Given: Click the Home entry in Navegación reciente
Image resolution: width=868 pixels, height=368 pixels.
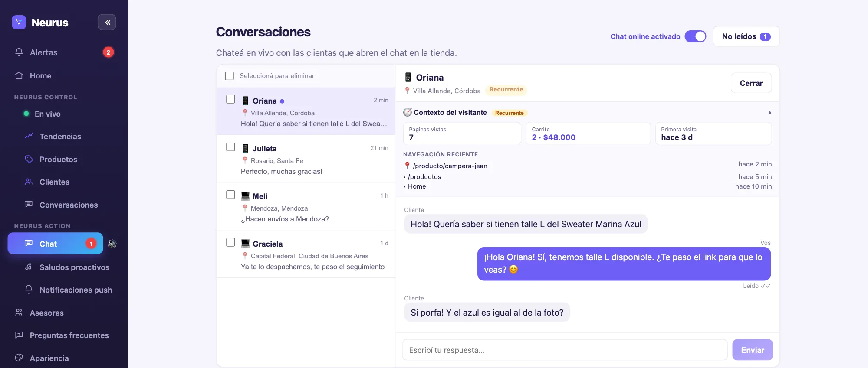Looking at the screenshot, I should coord(417,186).
